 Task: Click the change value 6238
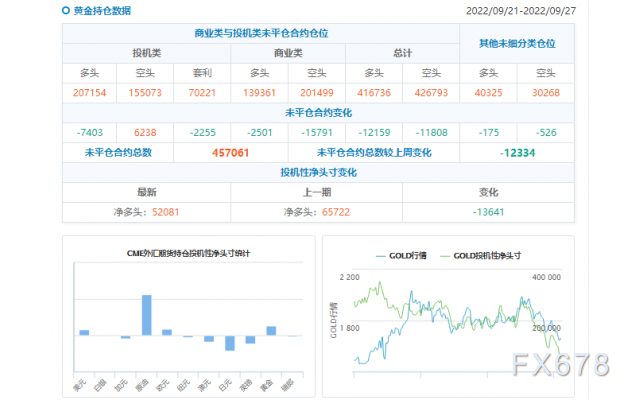pyautogui.click(x=145, y=133)
